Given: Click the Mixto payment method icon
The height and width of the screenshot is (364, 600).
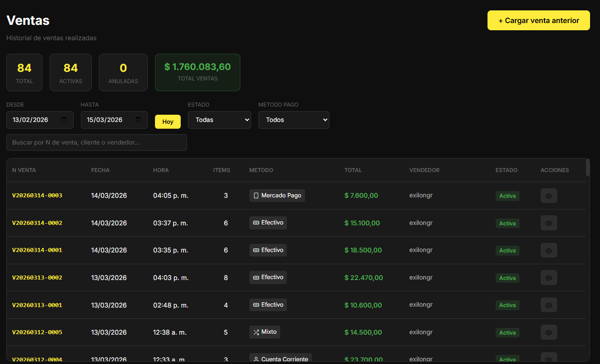Looking at the screenshot, I should tap(256, 332).
